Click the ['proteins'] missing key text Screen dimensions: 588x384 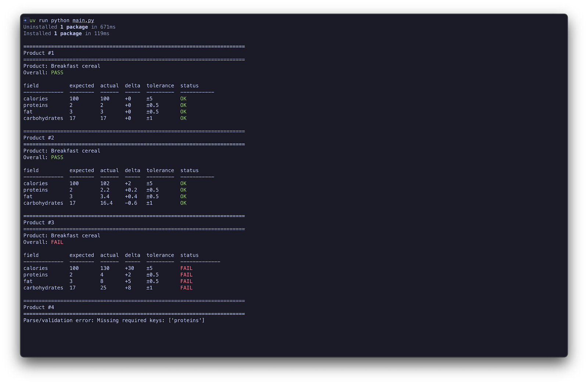[186, 321]
